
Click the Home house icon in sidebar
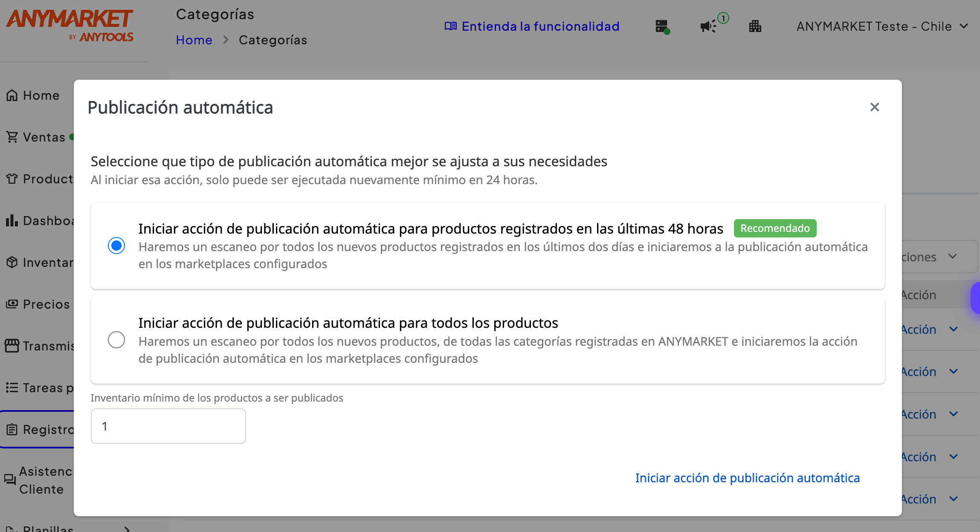12,95
